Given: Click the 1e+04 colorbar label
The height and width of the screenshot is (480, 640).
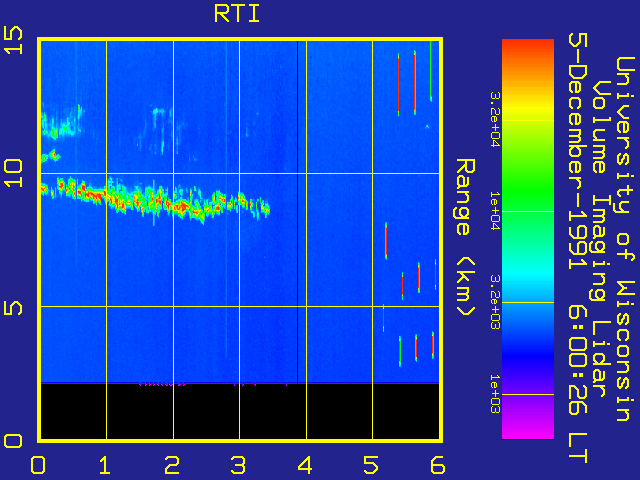Looking at the screenshot, I should pyautogui.click(x=495, y=211).
